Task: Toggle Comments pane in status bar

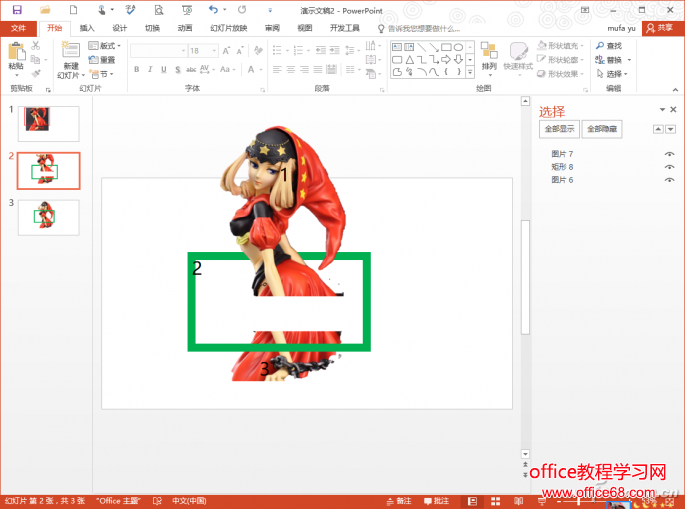Action: (x=436, y=501)
